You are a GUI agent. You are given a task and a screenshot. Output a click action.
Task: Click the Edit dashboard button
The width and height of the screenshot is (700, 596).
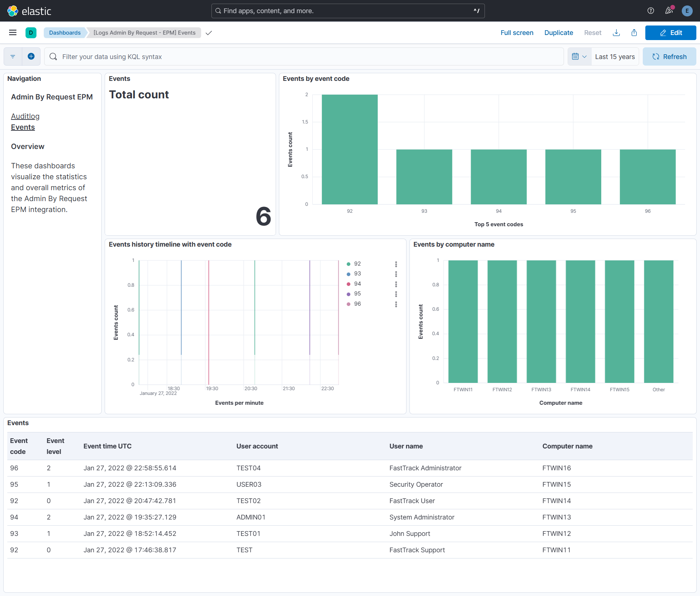pos(671,33)
